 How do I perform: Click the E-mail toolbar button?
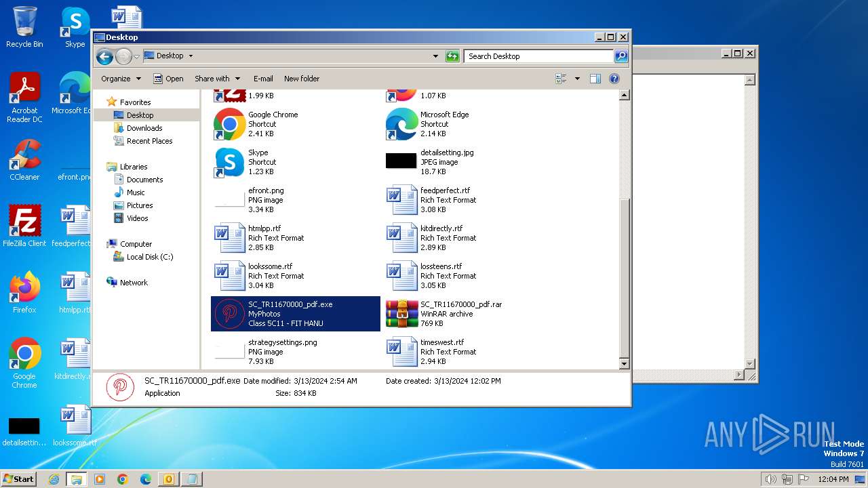pos(263,79)
